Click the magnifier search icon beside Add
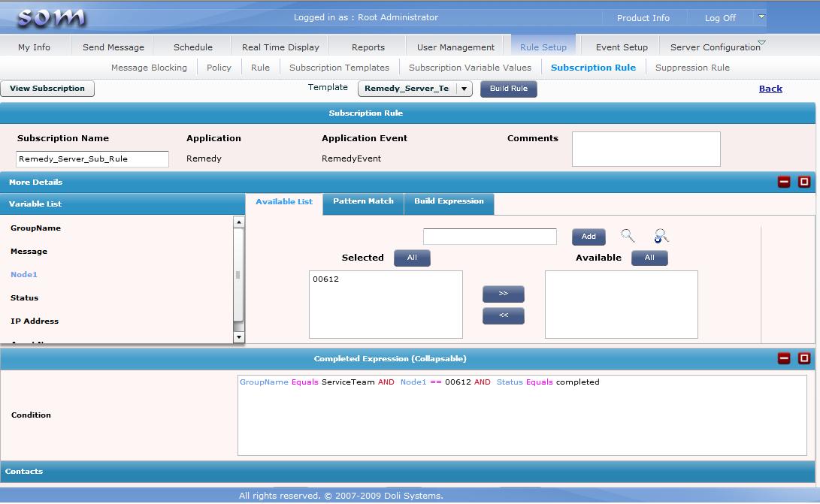820x504 pixels. click(x=628, y=236)
